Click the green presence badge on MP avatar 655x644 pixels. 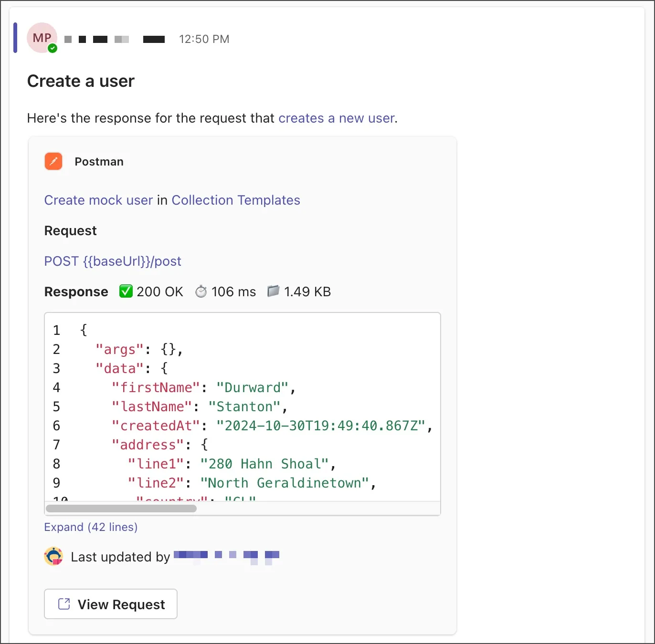pos(53,48)
